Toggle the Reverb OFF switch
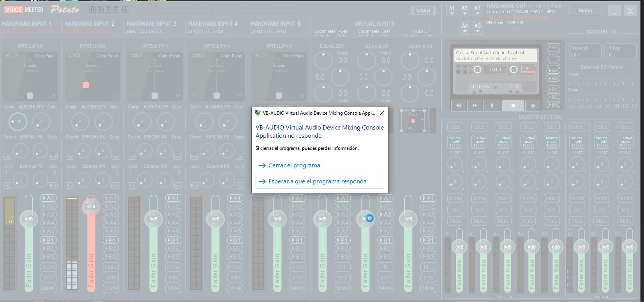644x302 pixels. [585, 51]
